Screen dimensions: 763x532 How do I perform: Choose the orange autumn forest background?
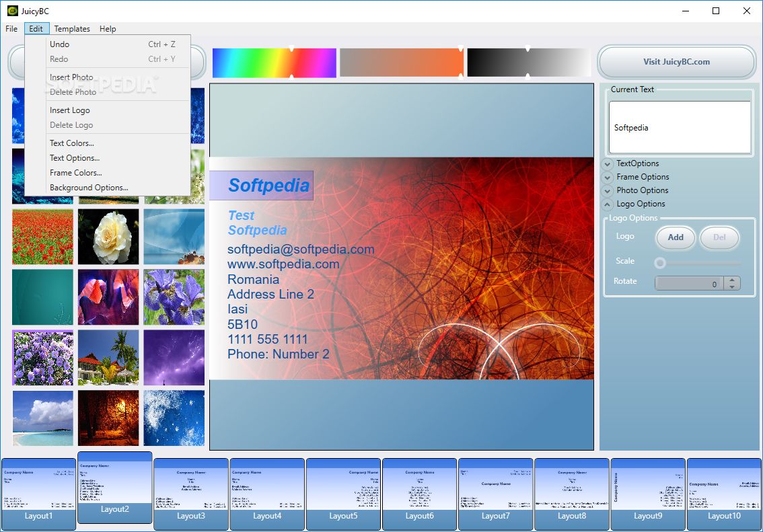(x=108, y=418)
